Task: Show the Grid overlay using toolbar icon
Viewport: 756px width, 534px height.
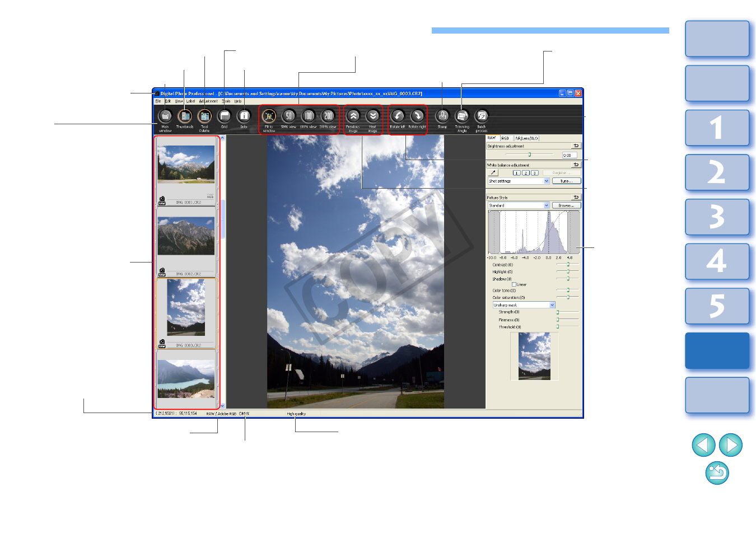Action: pyautogui.click(x=224, y=116)
